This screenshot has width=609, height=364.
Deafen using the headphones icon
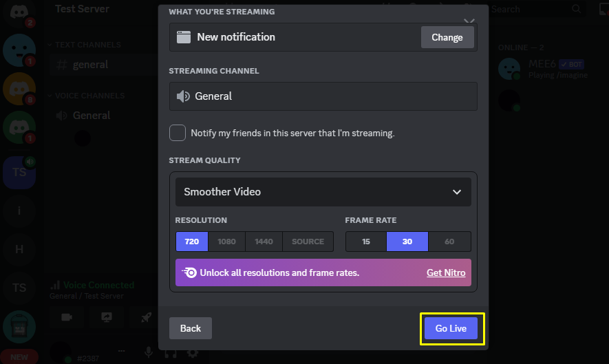pos(171,354)
